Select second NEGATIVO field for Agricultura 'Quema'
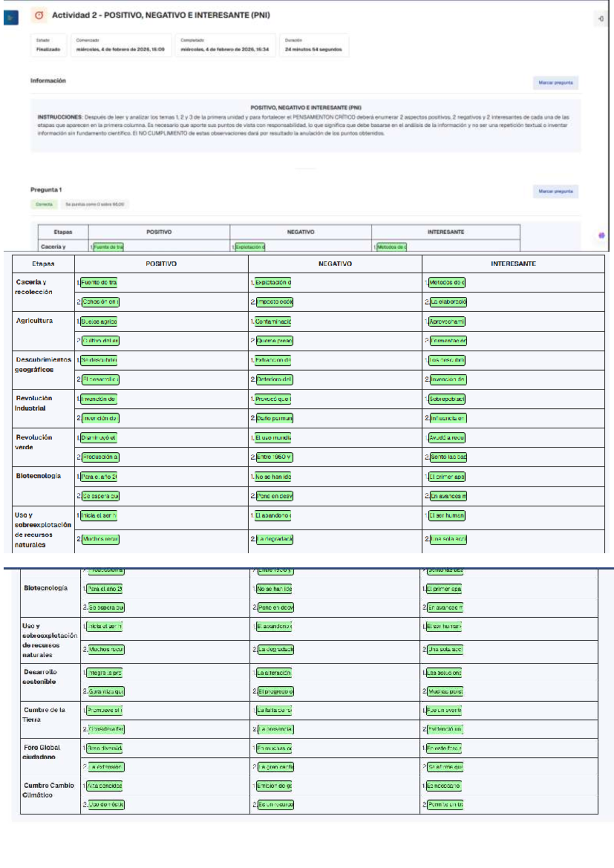This screenshot has height=868, width=614. click(275, 341)
